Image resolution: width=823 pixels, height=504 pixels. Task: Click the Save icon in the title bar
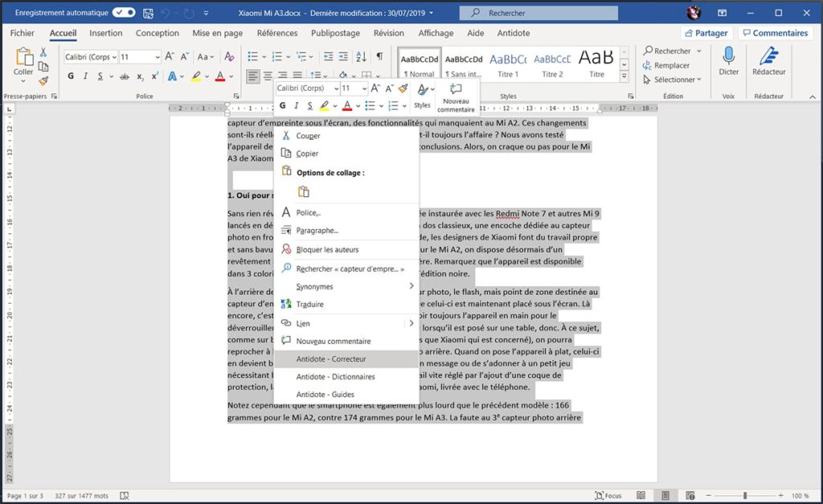149,13
